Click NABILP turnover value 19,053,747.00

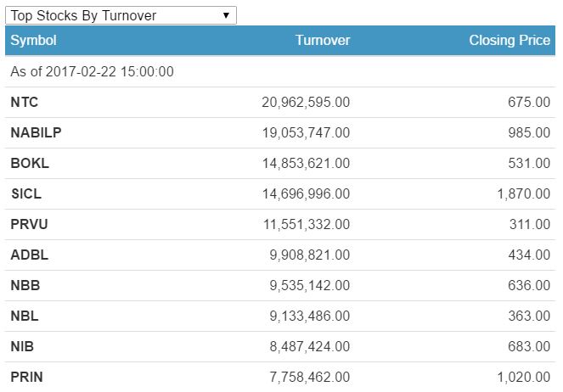306,133
